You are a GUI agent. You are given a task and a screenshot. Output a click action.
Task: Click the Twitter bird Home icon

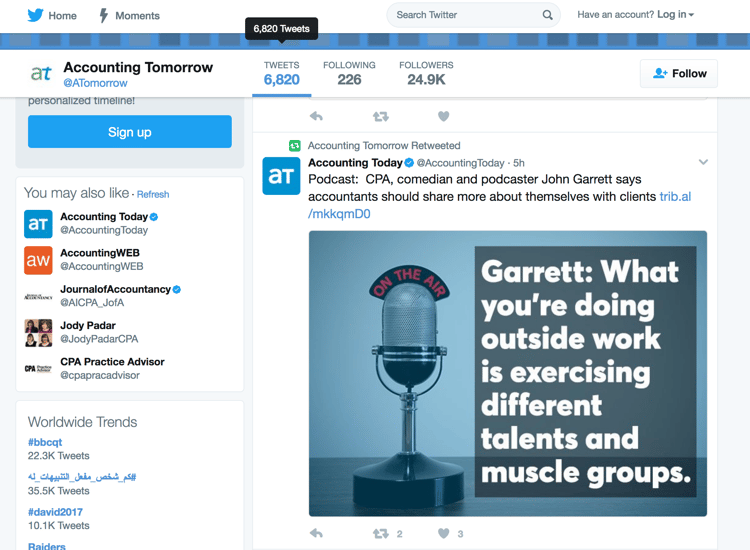point(35,15)
